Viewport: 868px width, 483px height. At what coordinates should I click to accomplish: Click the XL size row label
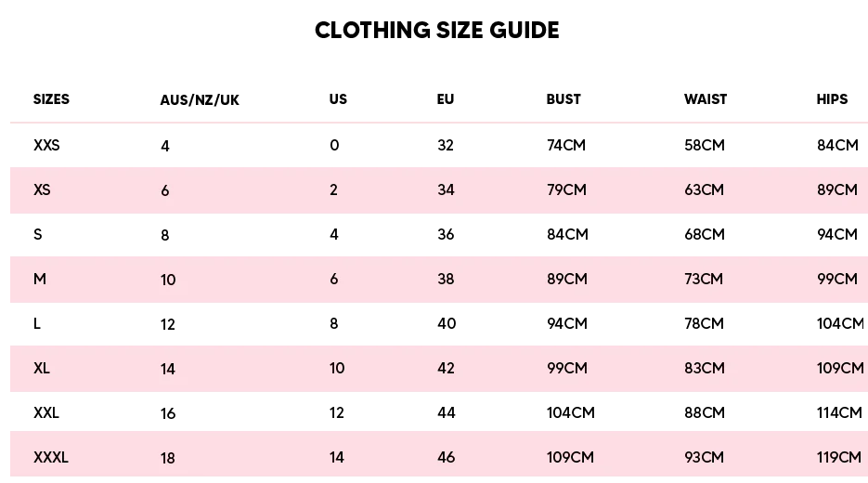42,369
